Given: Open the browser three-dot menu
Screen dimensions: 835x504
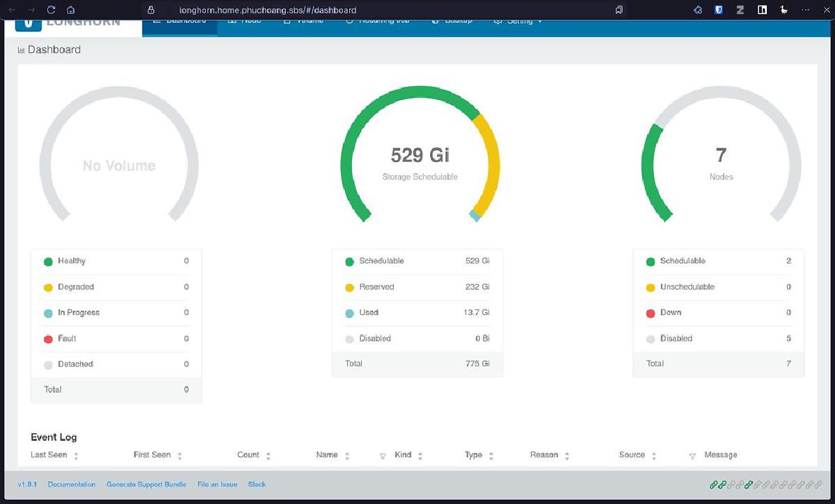Looking at the screenshot, I should 805,10.
